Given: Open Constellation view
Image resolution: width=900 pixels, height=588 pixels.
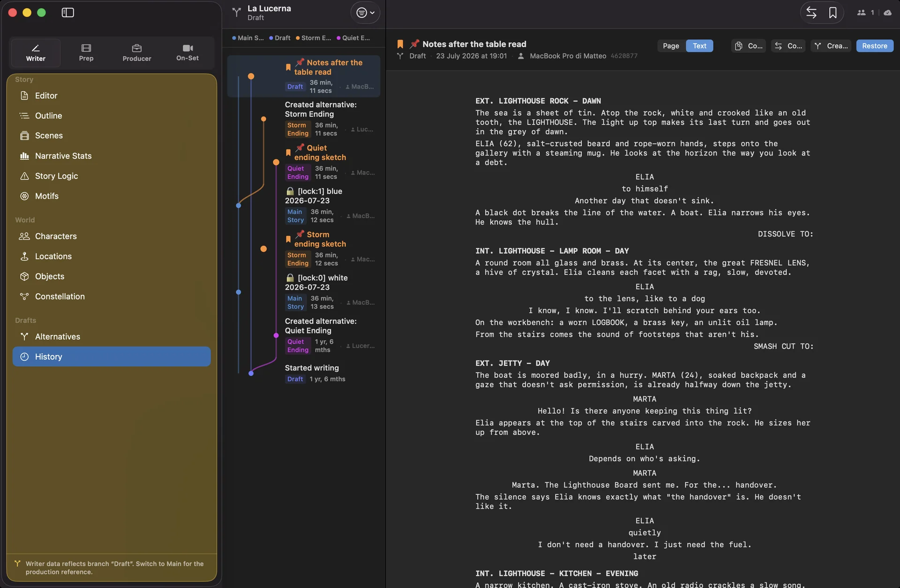Looking at the screenshot, I should [x=112, y=297].
